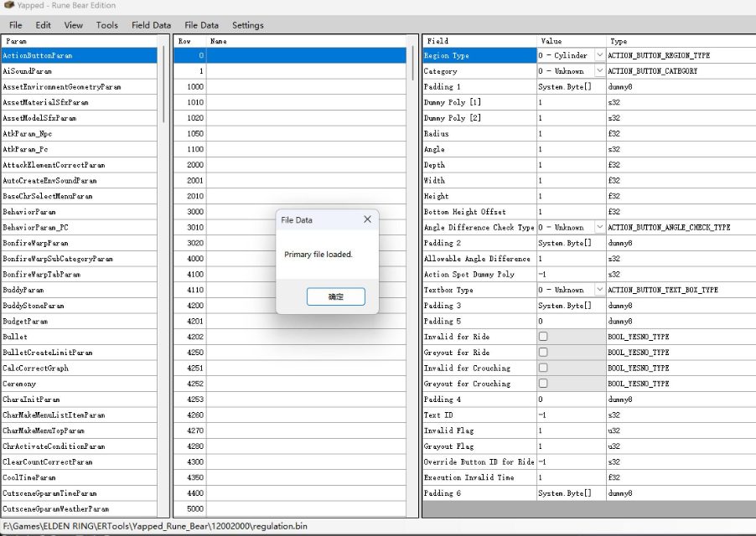Open the Settings menu
756x536 pixels.
(x=247, y=25)
